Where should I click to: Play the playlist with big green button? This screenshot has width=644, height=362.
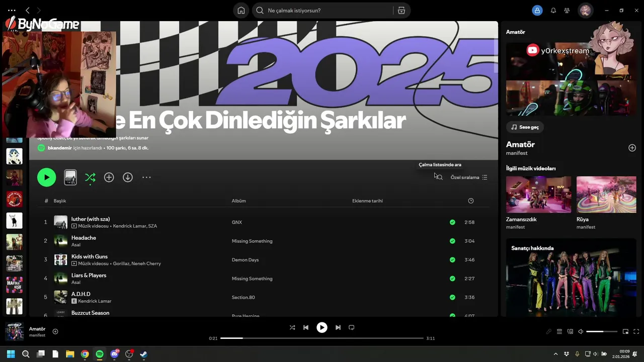point(47,177)
